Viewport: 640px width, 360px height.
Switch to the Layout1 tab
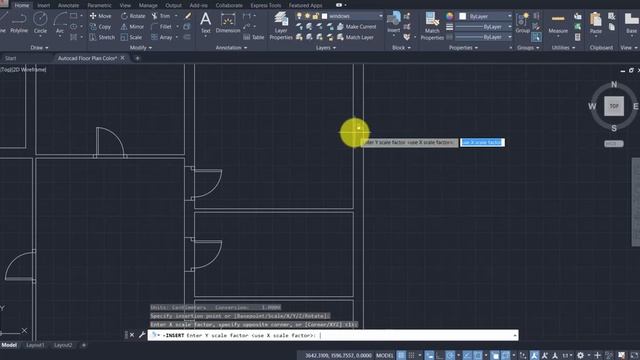click(35, 345)
